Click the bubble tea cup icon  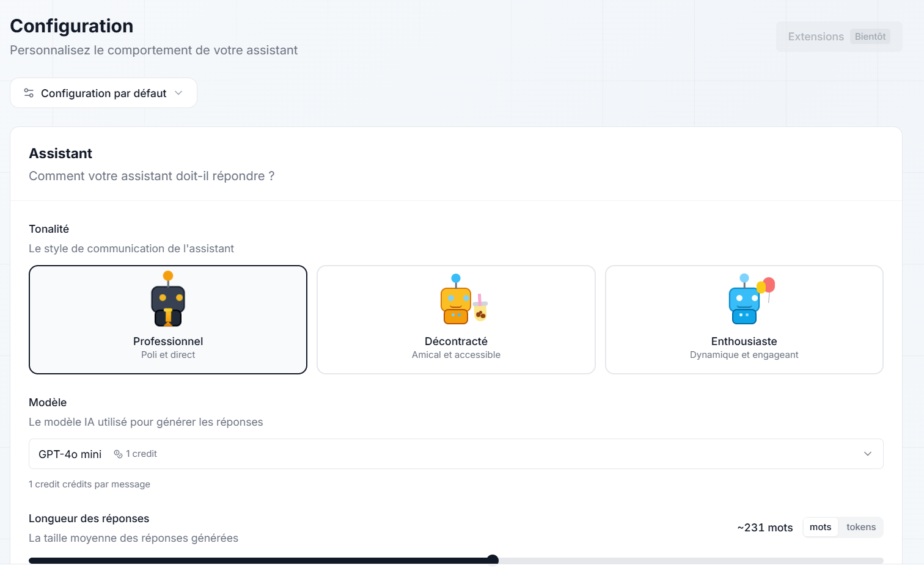(480, 308)
